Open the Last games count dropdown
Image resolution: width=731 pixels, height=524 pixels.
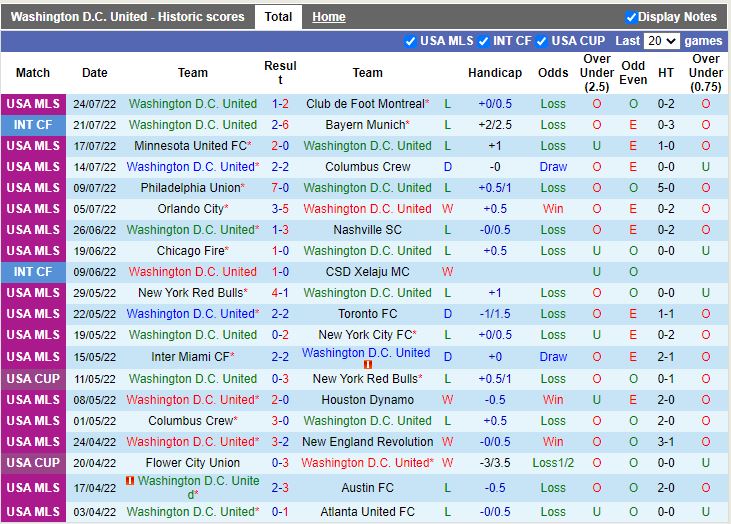tap(661, 41)
